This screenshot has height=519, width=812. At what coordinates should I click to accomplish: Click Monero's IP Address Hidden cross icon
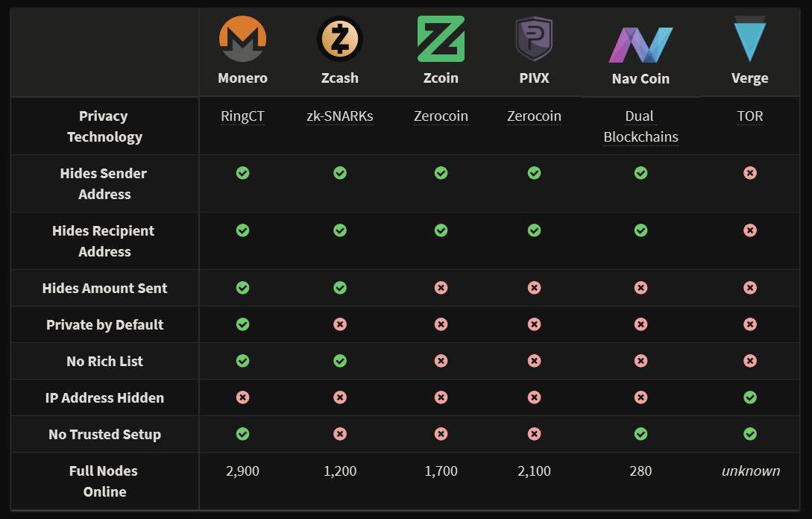(242, 397)
